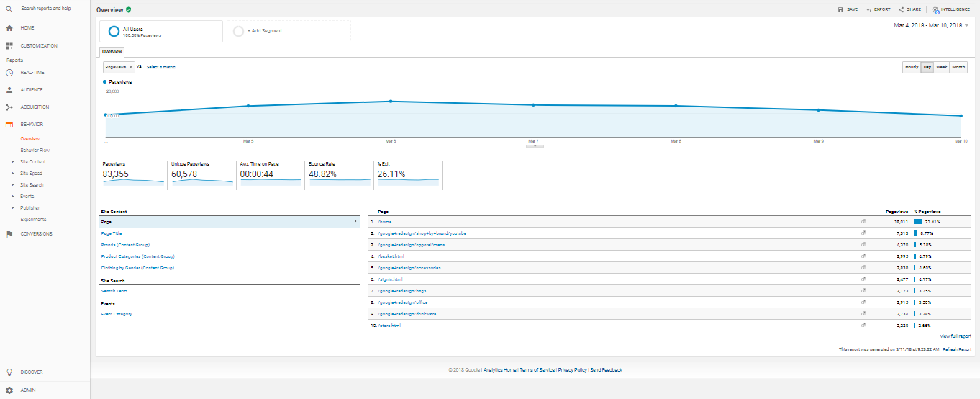Click the Bounce Rate 48.82% metric tile
Screen dimensions: 980x399
[x=340, y=175]
